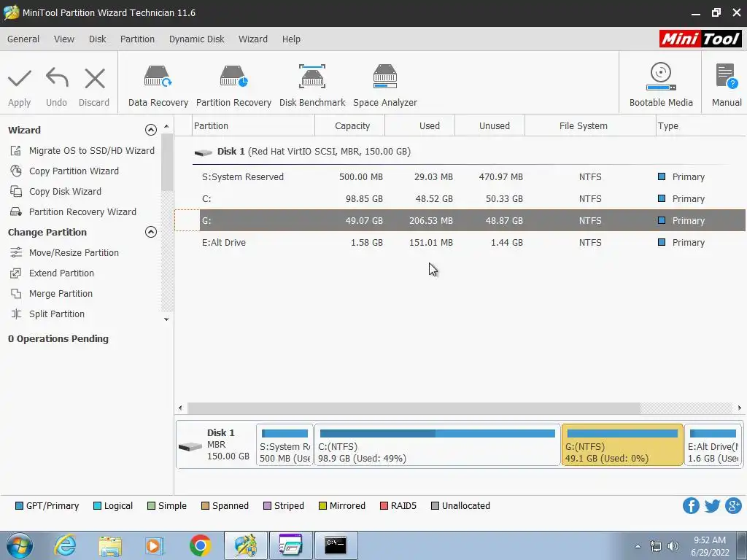Viewport: 747px width, 560px height.
Task: Click the Partition Recovery Wizard sidebar icon
Action: (16, 212)
